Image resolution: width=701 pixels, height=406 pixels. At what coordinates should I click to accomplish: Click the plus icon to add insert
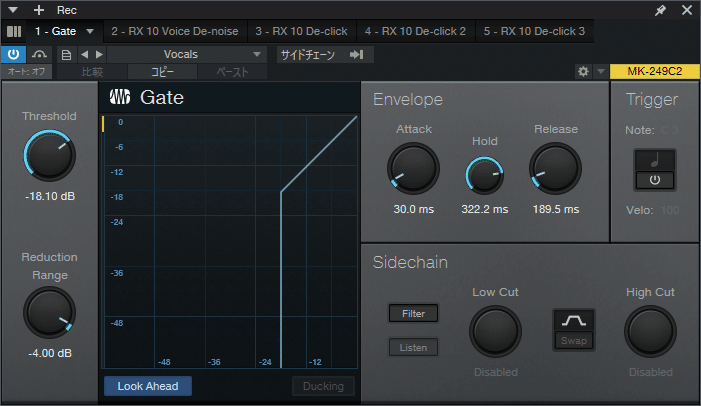point(39,10)
